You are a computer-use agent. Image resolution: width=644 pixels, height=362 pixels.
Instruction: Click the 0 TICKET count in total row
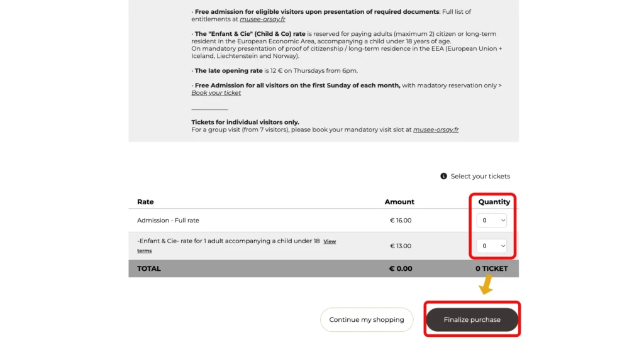tap(491, 269)
